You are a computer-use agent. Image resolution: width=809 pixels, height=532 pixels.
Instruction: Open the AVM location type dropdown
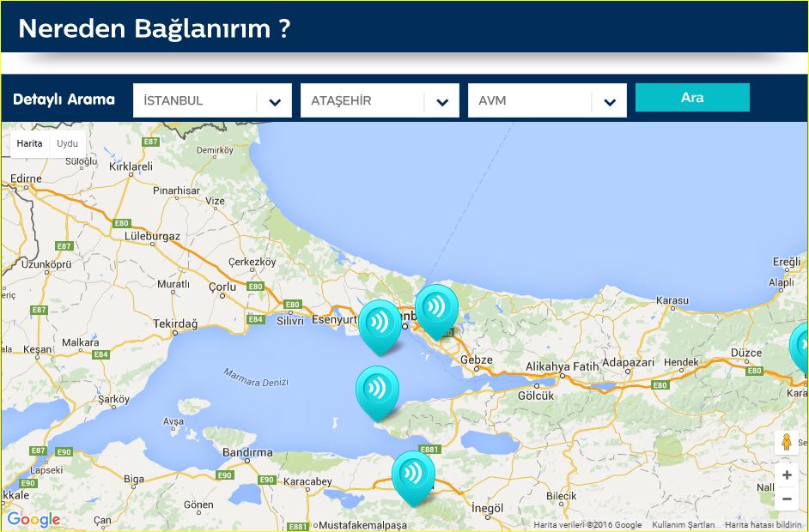coord(547,100)
